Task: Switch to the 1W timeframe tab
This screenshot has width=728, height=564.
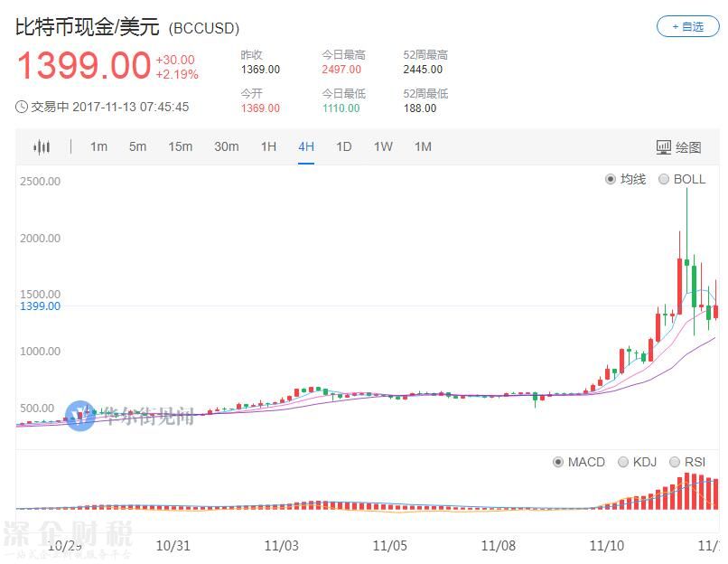Action: [383, 146]
